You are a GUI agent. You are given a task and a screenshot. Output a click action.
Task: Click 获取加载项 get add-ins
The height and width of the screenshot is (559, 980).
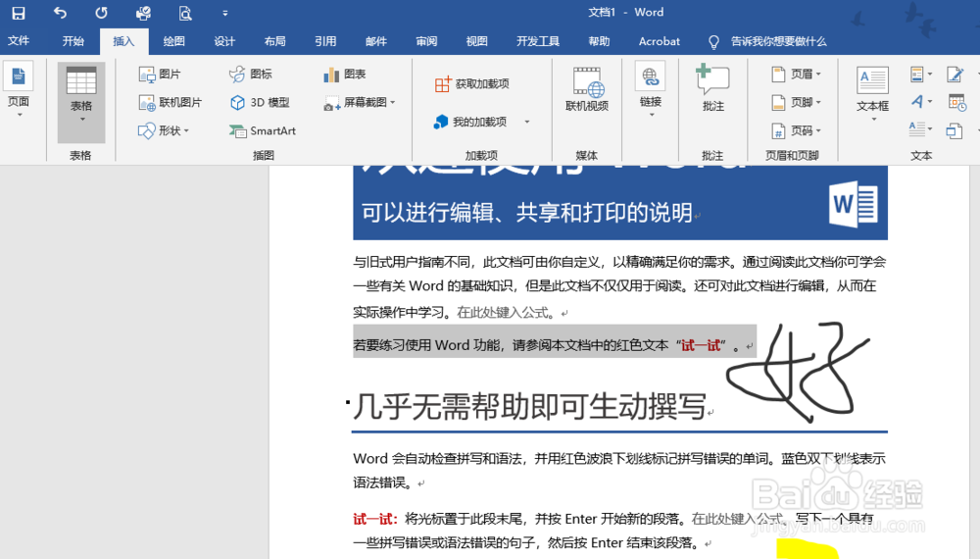click(472, 83)
